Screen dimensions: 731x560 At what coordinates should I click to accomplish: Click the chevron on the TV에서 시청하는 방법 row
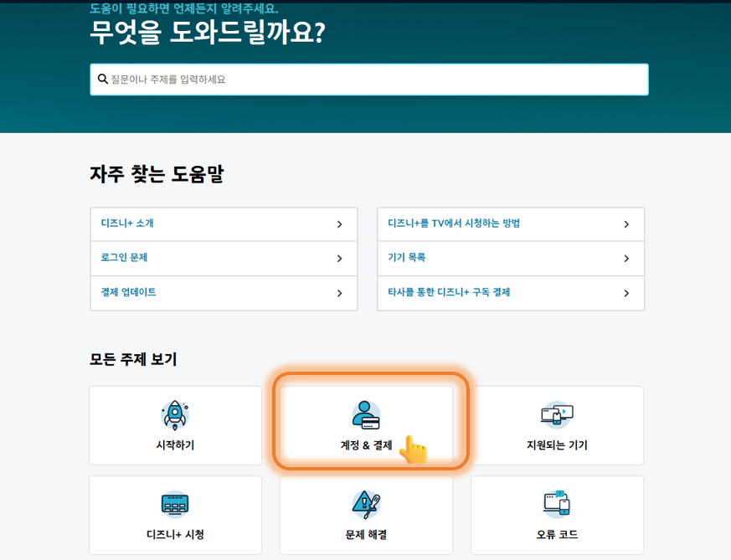pos(626,224)
